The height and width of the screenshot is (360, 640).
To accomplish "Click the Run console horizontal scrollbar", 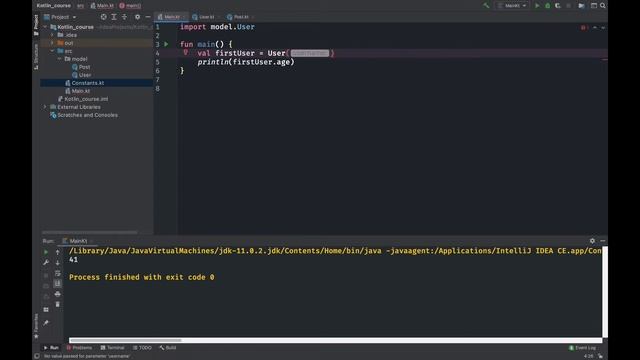I will pos(125,340).
